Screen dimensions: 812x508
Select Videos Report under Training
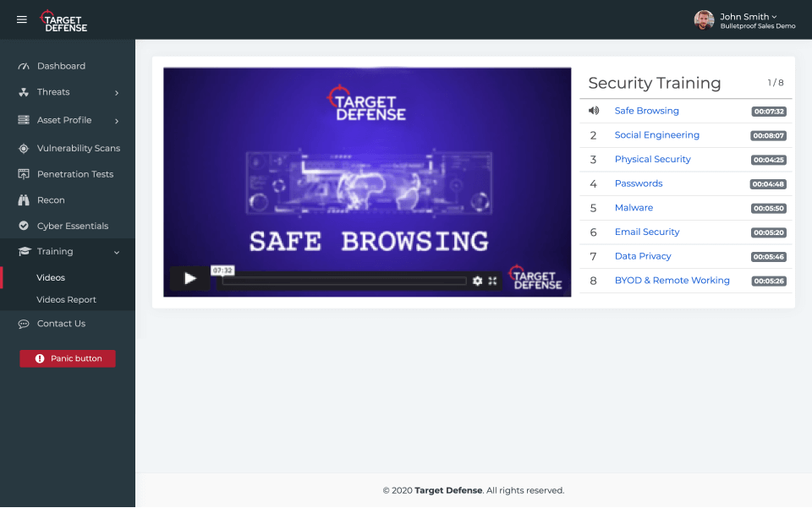[66, 299]
